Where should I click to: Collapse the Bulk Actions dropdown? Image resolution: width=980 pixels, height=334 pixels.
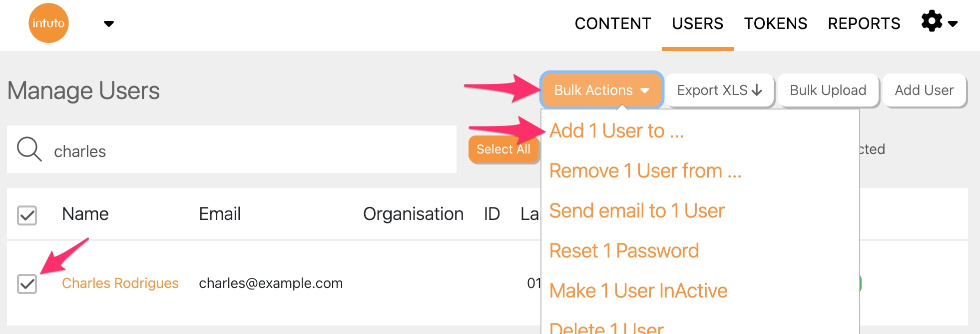(x=601, y=90)
